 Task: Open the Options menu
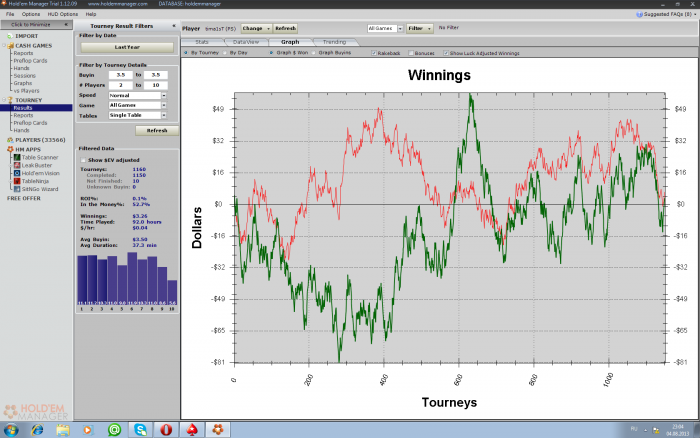click(x=31, y=14)
